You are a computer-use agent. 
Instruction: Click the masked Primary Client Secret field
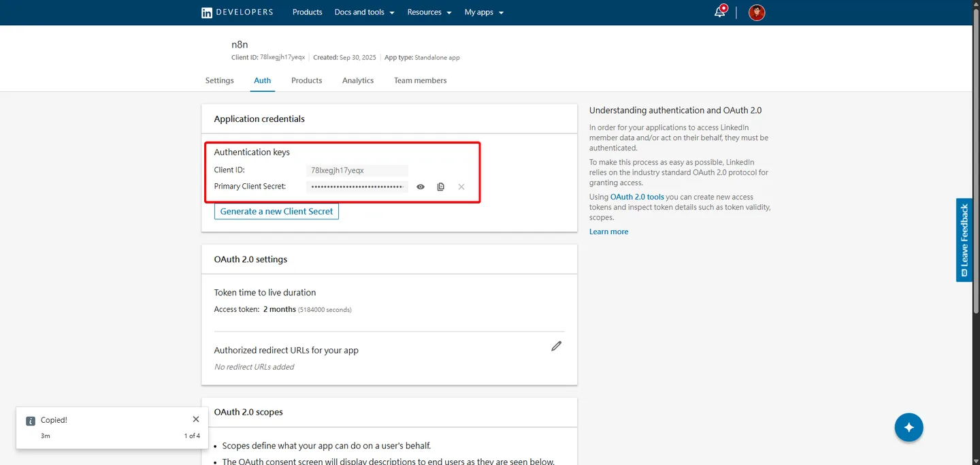coord(357,187)
